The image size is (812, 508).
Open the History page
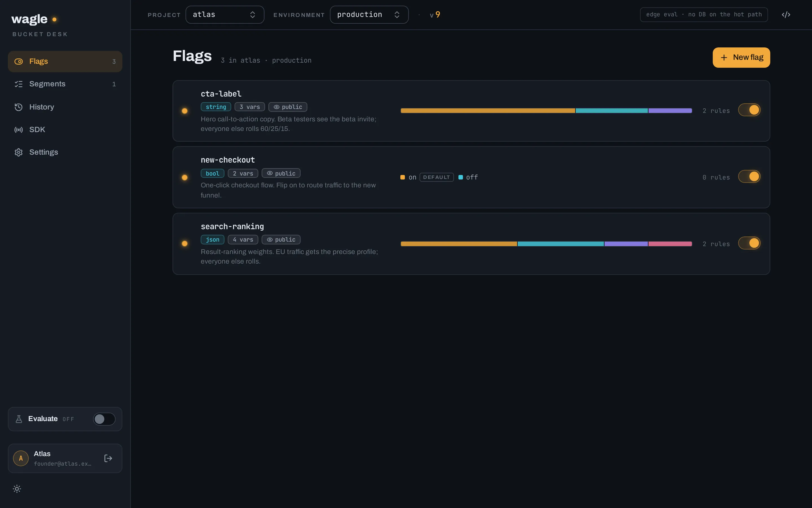tap(65, 107)
